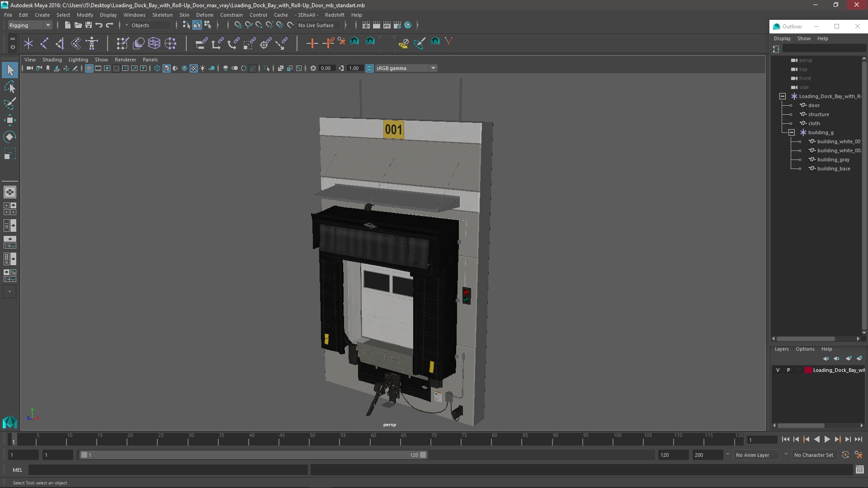868x488 pixels.
Task: Click the red layer color swatch
Action: (x=808, y=370)
